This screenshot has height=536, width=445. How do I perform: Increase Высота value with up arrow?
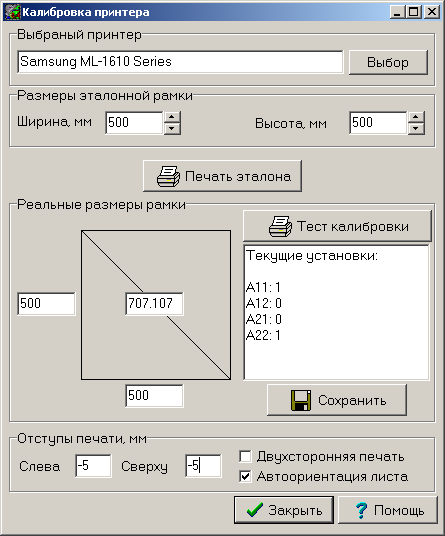416,117
